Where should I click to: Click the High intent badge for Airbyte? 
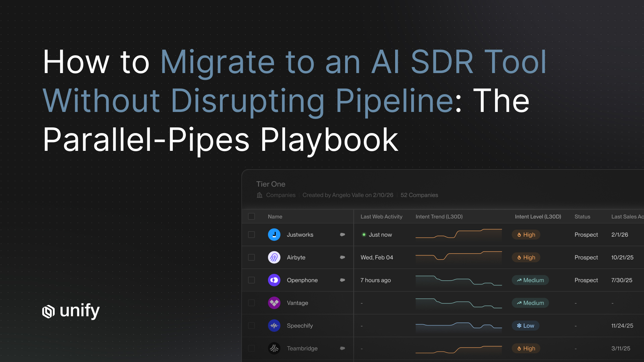coord(526,257)
